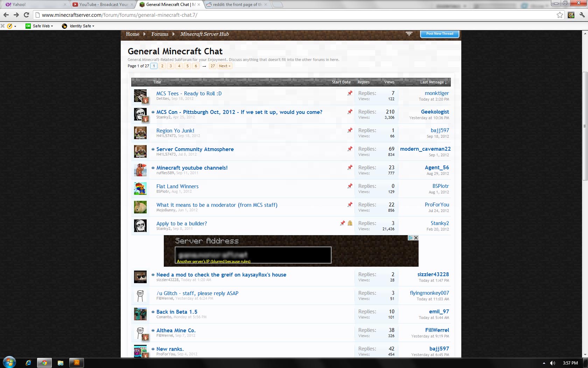588x368 pixels.
Task: Open avatar beside Back in Beta 1.5
Action: click(140, 314)
